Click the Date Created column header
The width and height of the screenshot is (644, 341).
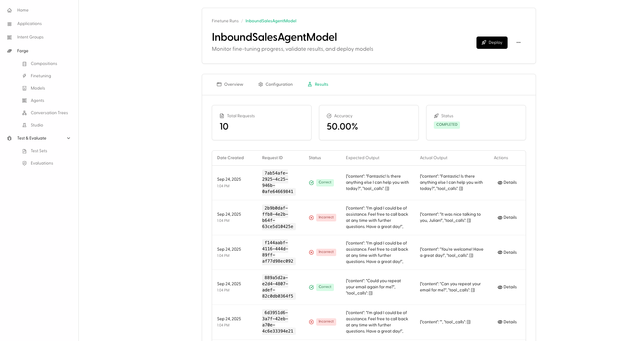230,158
